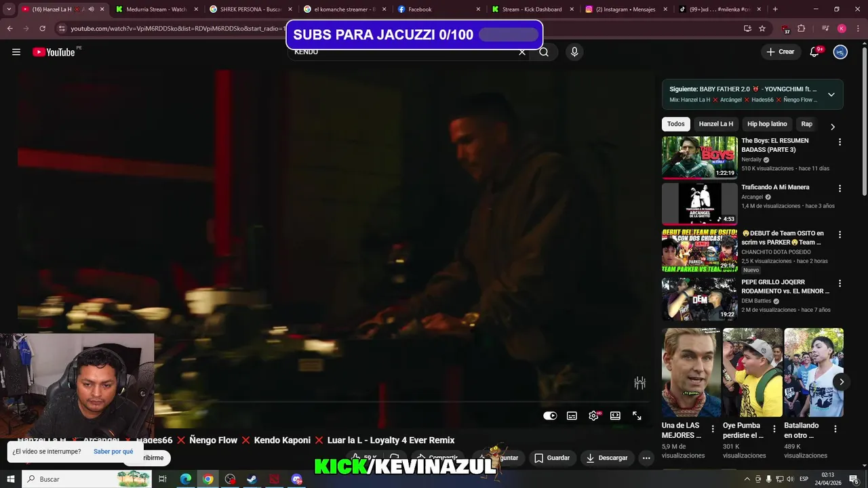868x488 pixels.
Task: Open the Windows Start menu
Action: point(11,479)
